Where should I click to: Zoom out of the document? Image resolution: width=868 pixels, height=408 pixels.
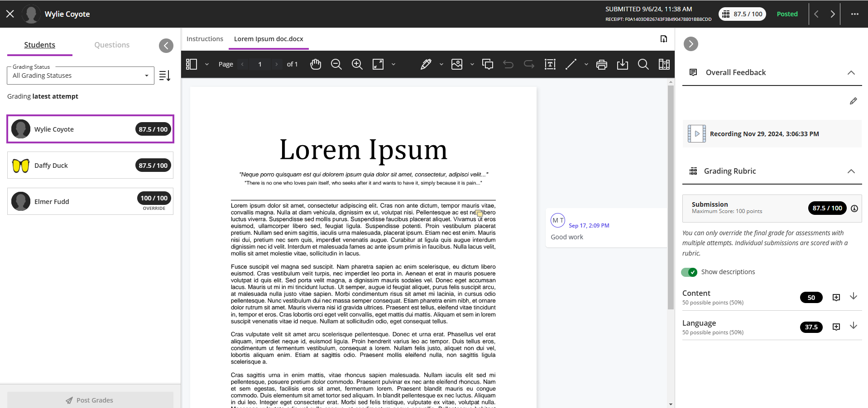336,64
